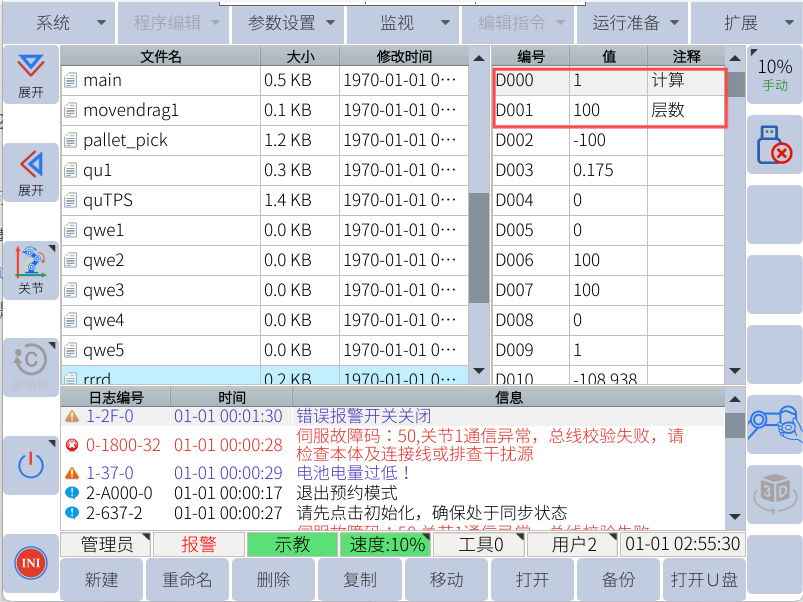The image size is (803, 602).
Task: Toggle the 10% manual speed mode button
Action: tap(775, 74)
